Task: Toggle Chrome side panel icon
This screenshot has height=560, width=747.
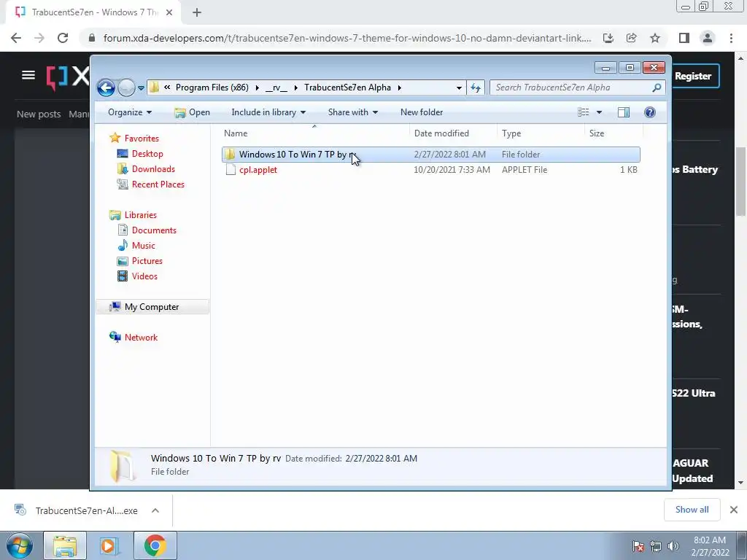Action: (684, 38)
